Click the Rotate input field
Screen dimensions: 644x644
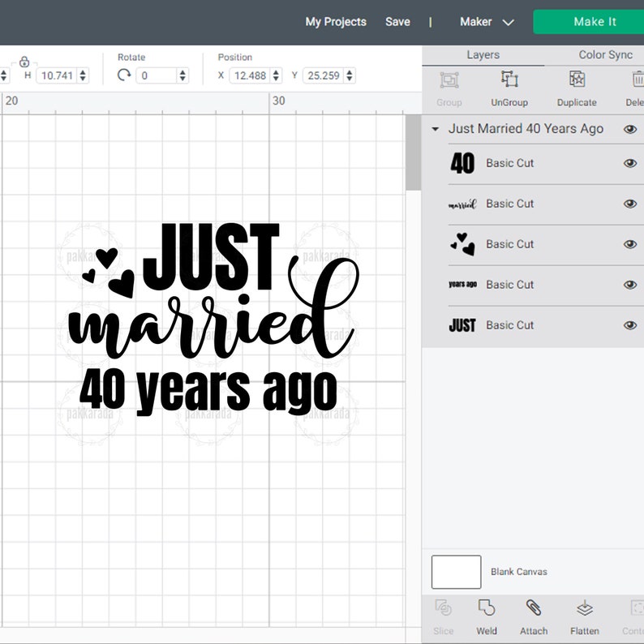click(x=157, y=75)
